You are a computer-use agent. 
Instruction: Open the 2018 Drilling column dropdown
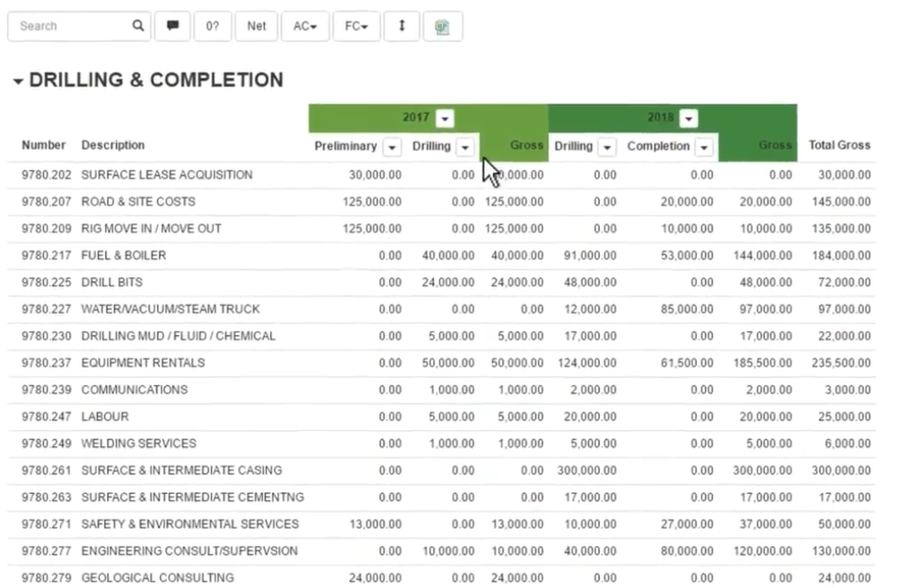coord(606,147)
